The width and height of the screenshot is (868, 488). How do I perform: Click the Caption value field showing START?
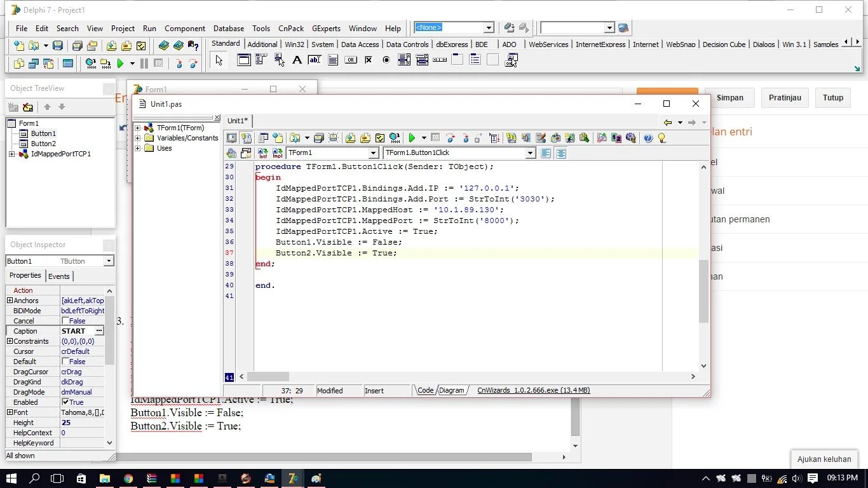(x=78, y=331)
